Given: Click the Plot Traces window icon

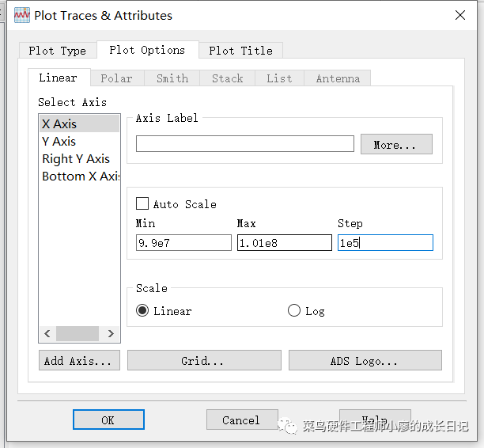Looking at the screenshot, I should pyautogui.click(x=22, y=15).
